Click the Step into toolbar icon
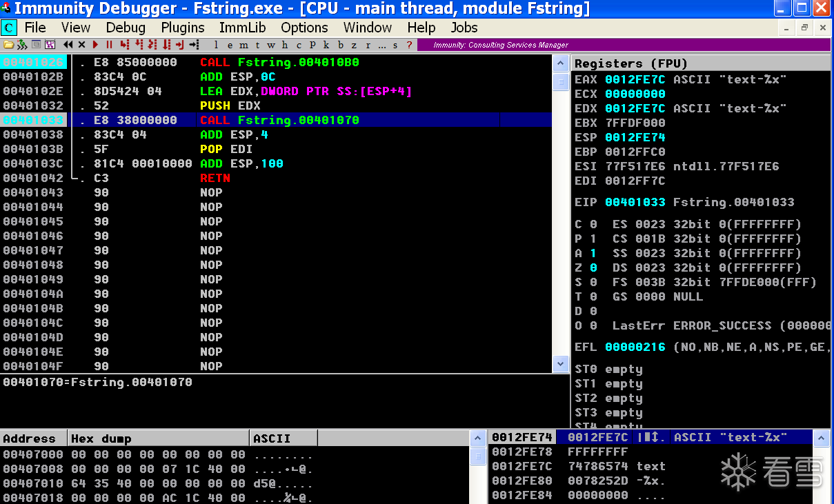Image resolution: width=834 pixels, height=504 pixels. click(x=124, y=45)
